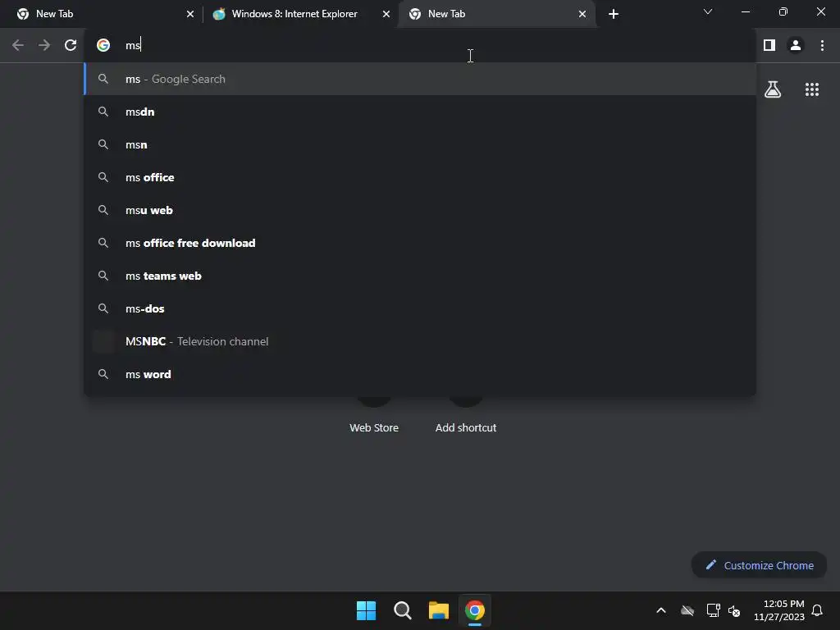Image resolution: width=840 pixels, height=630 pixels.
Task: Open the Chrome side panel
Action: click(x=769, y=46)
